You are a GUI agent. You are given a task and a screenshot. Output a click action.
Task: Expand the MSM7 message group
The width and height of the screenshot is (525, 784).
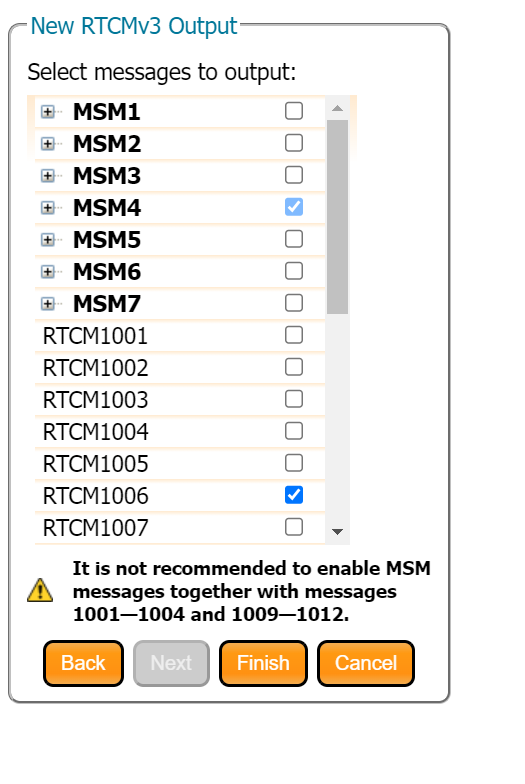pyautogui.click(x=48, y=304)
